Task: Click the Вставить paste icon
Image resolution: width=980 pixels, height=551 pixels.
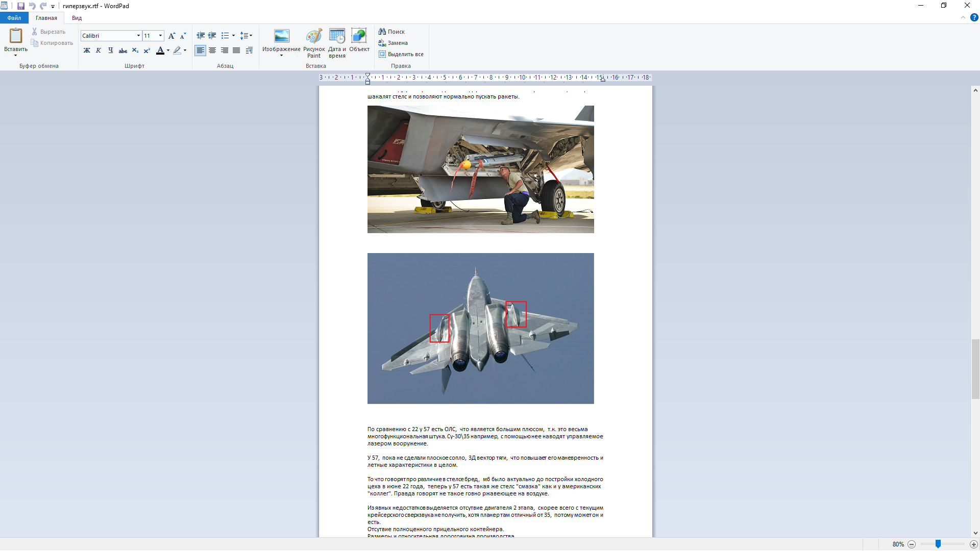Action: 16,36
